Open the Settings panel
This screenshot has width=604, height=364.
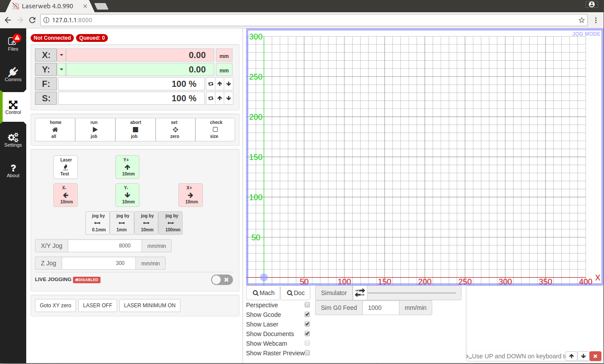click(13, 140)
